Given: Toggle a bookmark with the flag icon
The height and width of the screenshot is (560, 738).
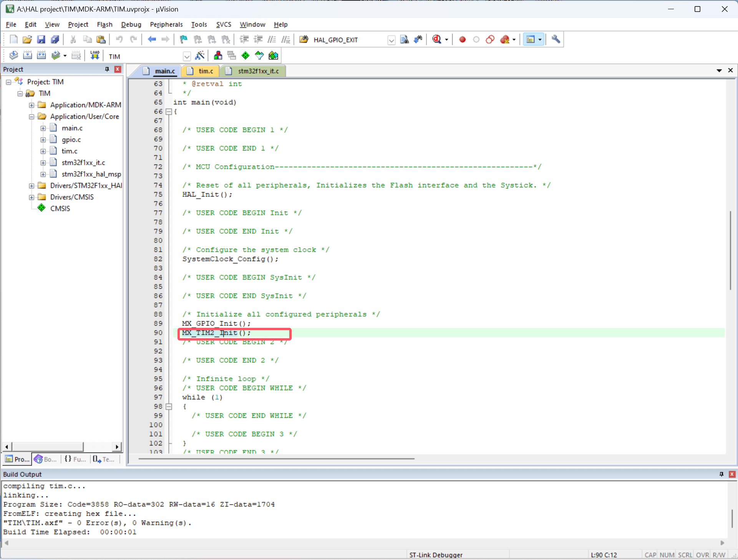Looking at the screenshot, I should pos(184,40).
